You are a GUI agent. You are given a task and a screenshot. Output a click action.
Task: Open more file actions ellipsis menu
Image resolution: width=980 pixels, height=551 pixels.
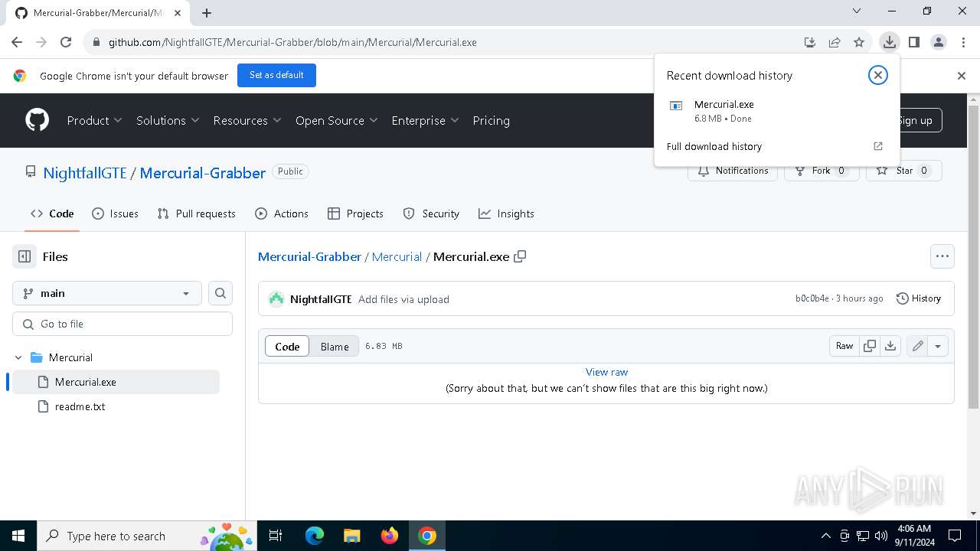click(942, 256)
